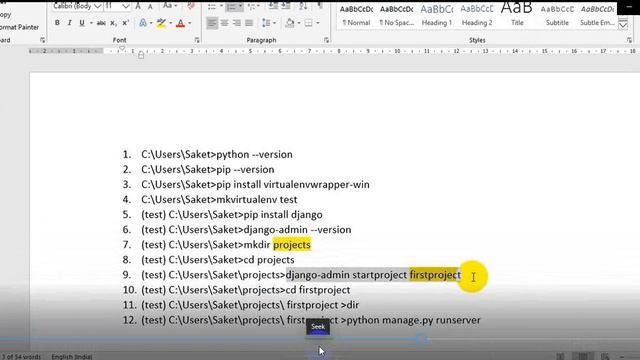Open the Font size combo box

117,6
